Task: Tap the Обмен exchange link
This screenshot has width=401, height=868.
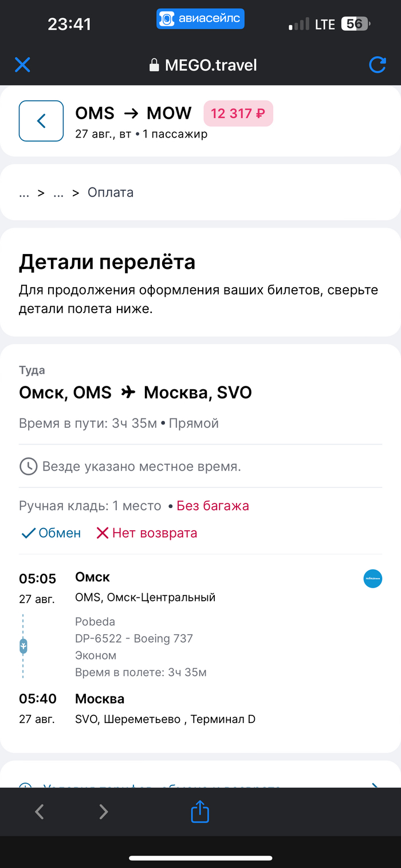Action: [x=52, y=533]
